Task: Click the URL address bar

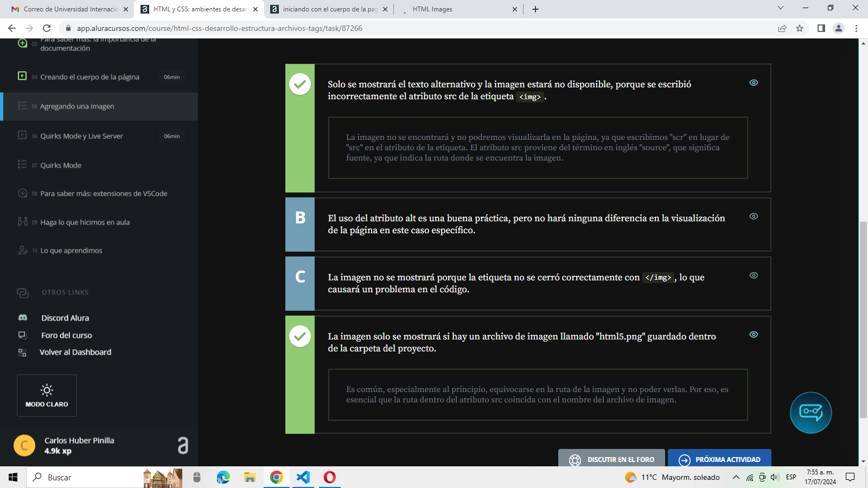Action: tap(418, 28)
